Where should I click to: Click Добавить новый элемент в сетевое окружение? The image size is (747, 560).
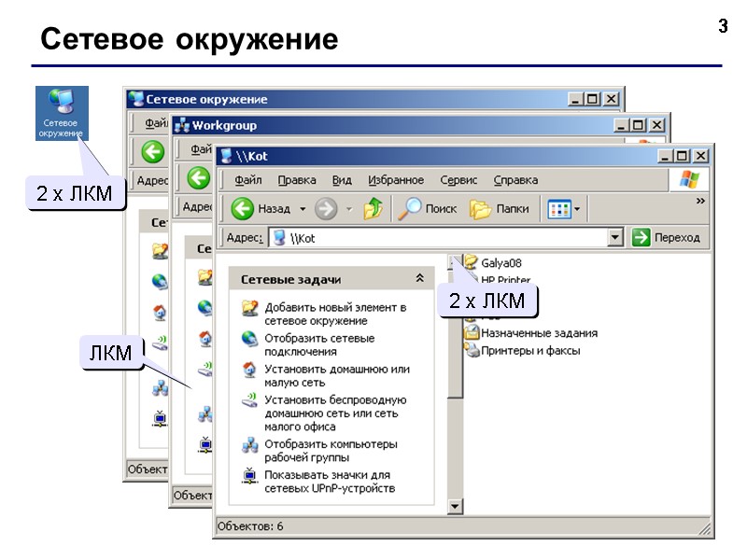pyautogui.click(x=335, y=314)
